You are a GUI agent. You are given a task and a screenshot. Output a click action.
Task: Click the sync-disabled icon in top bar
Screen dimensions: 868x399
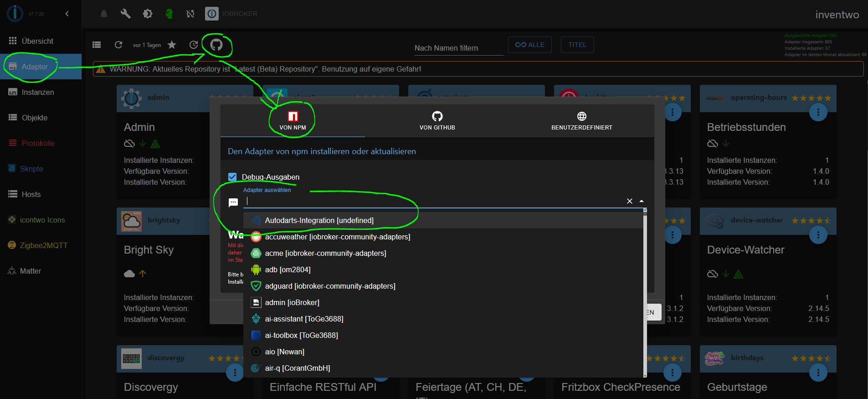click(190, 14)
